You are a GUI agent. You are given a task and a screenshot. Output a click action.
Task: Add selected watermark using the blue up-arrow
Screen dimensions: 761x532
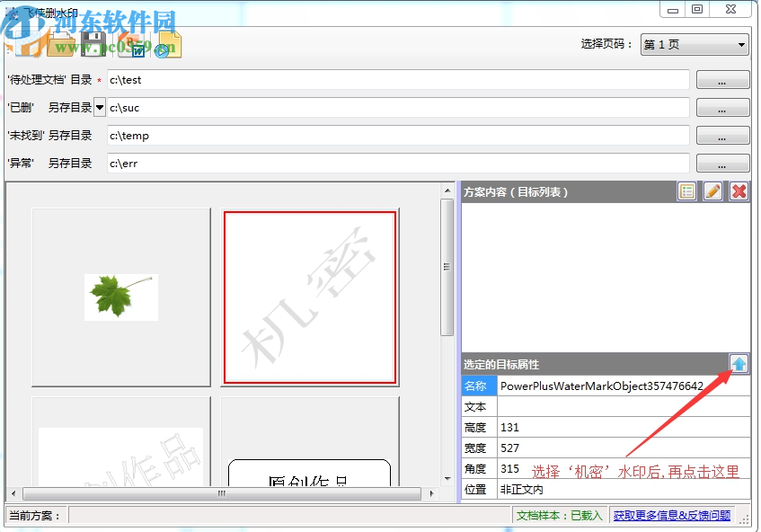(x=739, y=364)
